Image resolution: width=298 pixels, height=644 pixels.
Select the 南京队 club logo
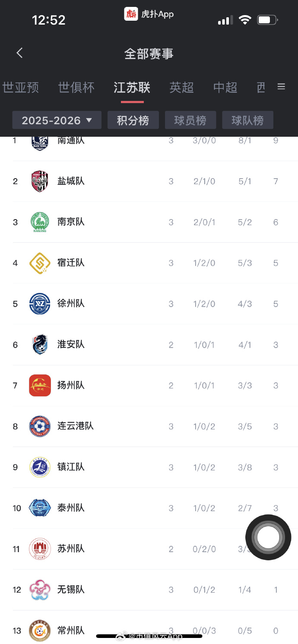click(x=40, y=222)
